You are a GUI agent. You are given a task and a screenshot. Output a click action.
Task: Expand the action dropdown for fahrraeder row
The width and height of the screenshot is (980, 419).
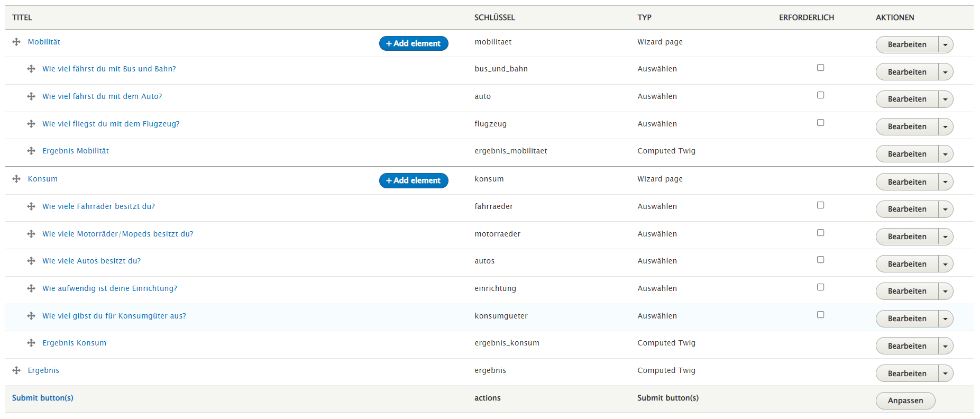click(946, 209)
